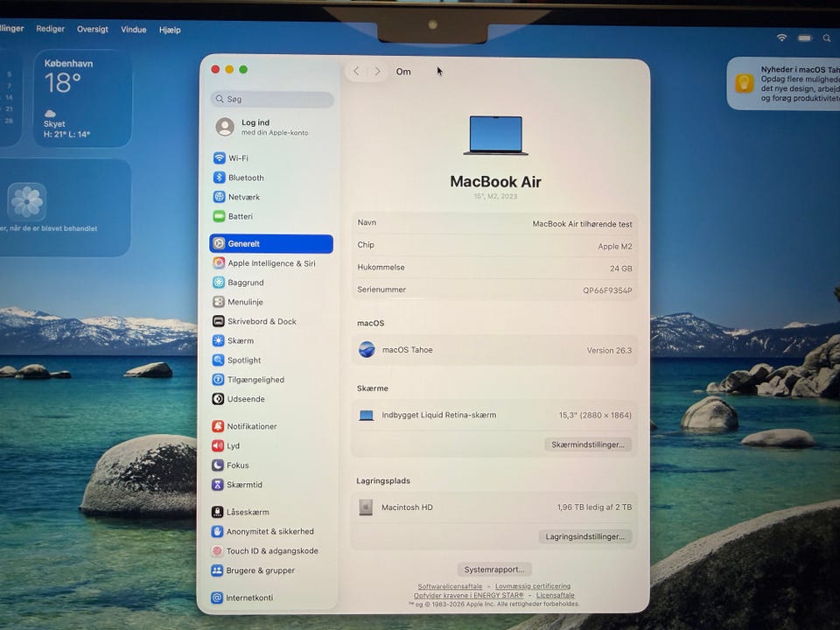Open Menulinje settings
This screenshot has width=840, height=630.
238,302
